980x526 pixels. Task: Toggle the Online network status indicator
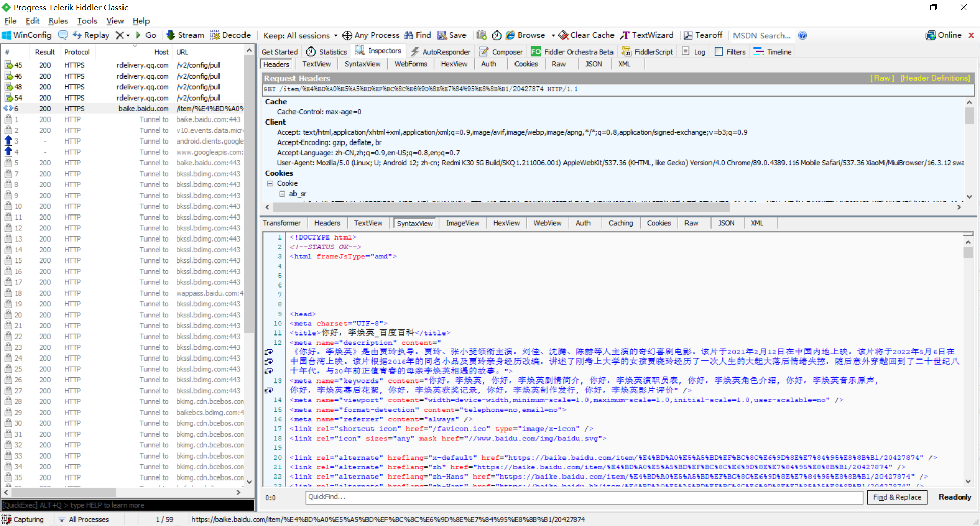943,35
